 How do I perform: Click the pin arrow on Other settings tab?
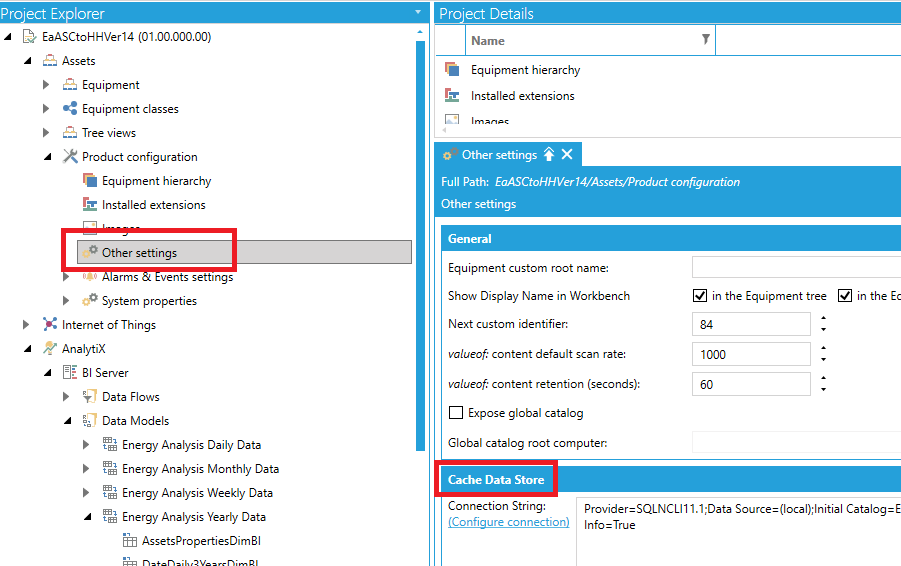click(549, 155)
